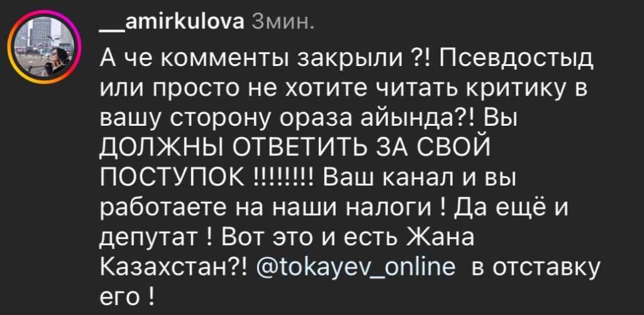Screen dimensions: 644x315
Task: Open the __amirkulova username link
Action: [172, 21]
